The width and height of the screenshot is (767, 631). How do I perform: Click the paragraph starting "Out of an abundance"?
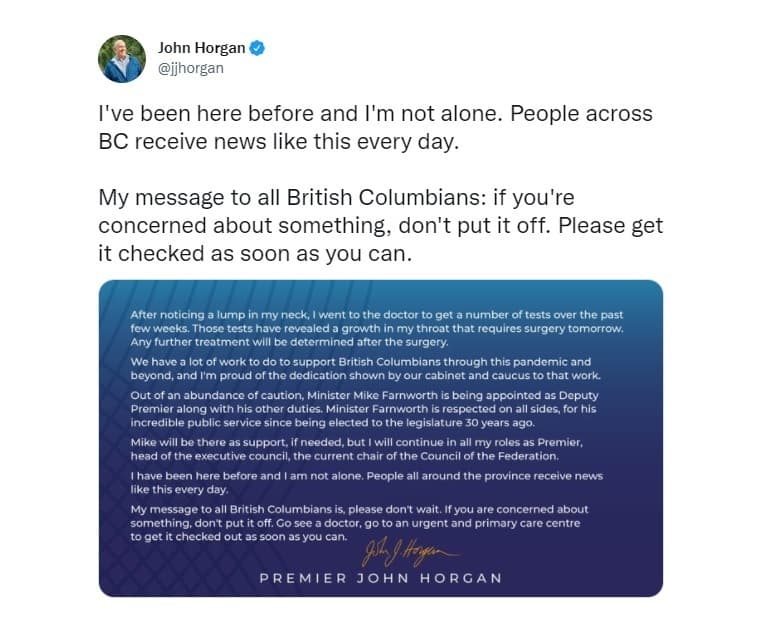[x=364, y=409]
